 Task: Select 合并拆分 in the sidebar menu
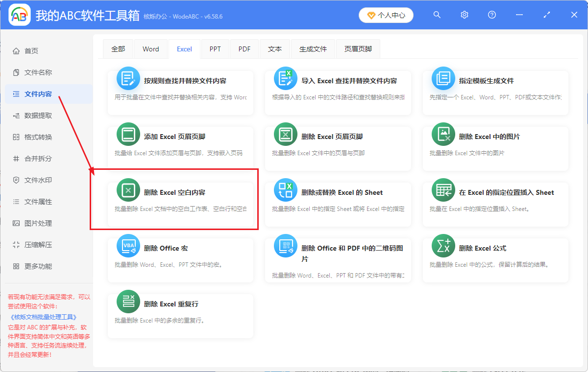pos(39,158)
